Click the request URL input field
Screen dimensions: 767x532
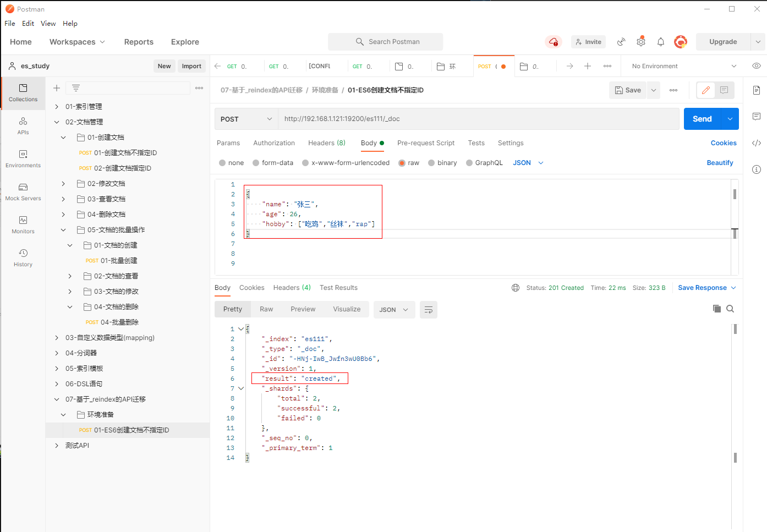tap(478, 119)
